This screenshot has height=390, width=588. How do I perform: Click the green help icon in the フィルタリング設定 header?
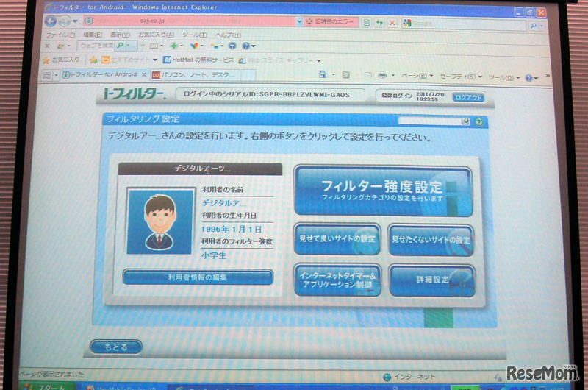coord(479,121)
